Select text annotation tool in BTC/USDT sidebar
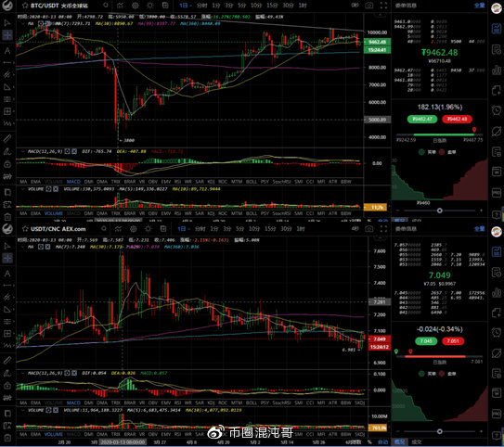The image size is (504, 447). [x=7, y=50]
